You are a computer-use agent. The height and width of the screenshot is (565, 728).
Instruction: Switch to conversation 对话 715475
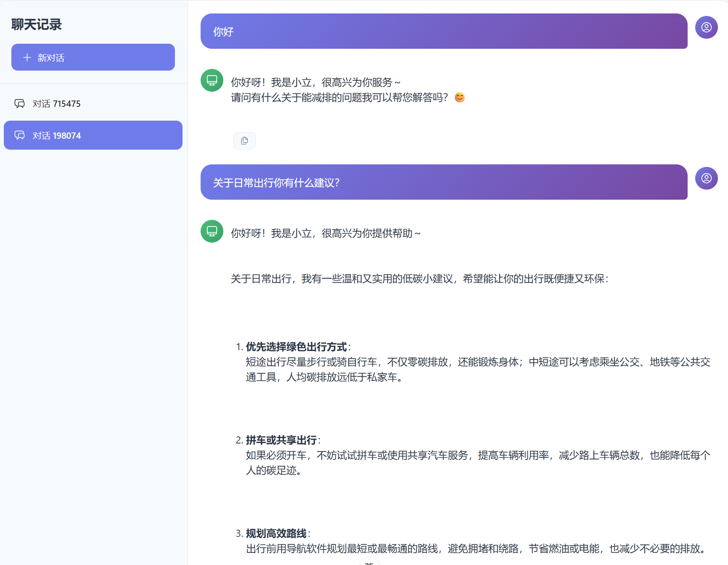[x=93, y=103]
